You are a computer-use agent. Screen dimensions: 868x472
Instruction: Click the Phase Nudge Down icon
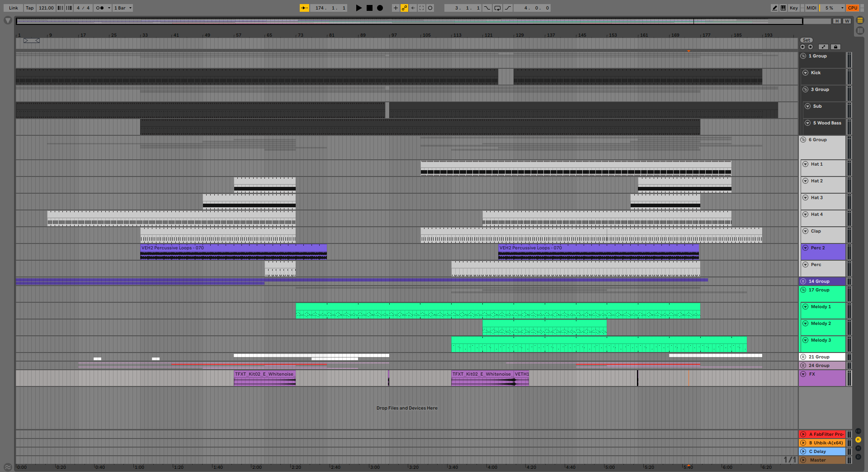point(60,8)
